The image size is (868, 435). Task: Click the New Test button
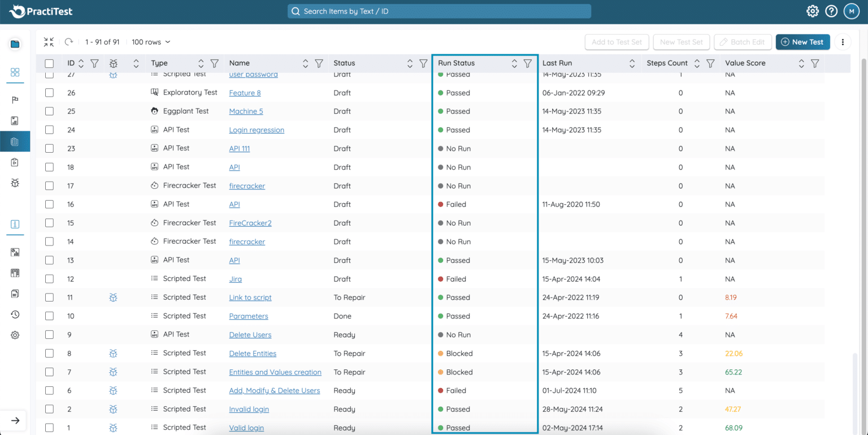pyautogui.click(x=802, y=42)
